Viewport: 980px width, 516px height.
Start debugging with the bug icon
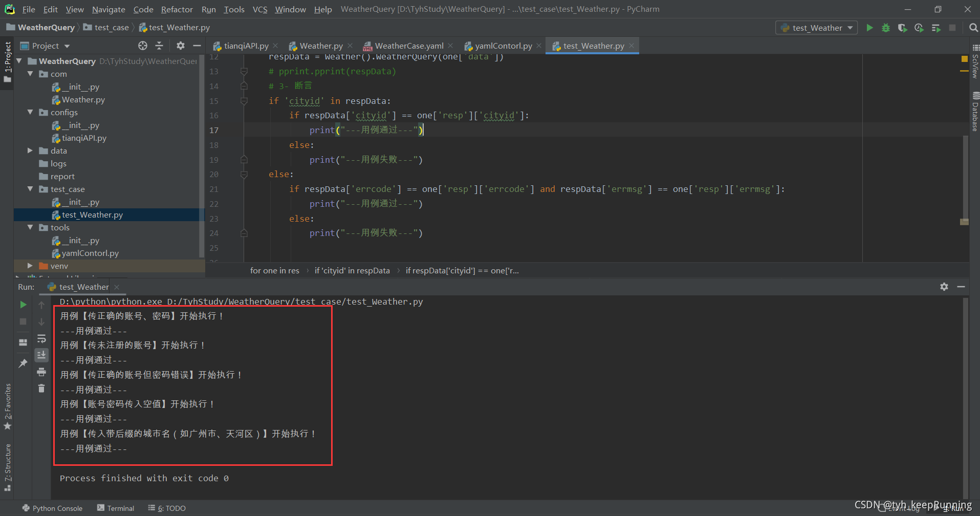[886, 28]
